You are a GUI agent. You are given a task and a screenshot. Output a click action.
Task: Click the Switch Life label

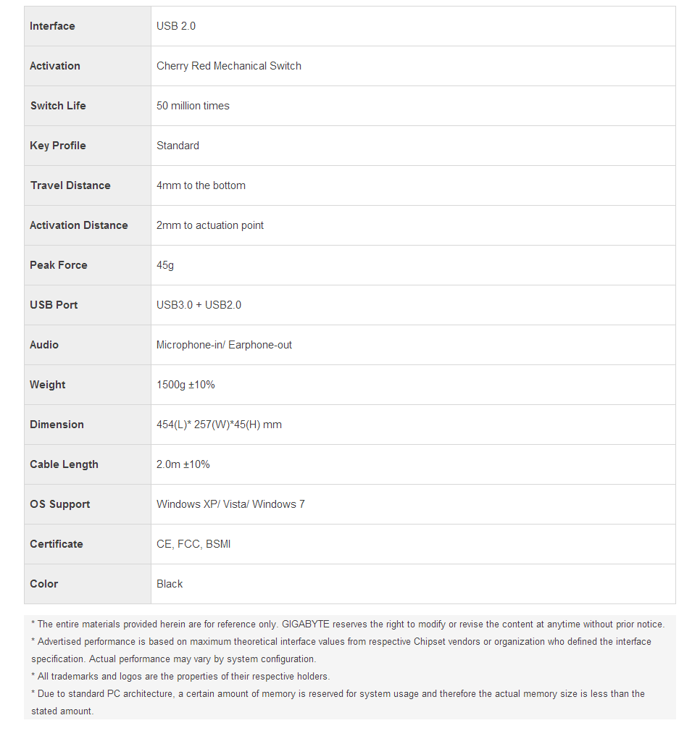[x=58, y=106]
